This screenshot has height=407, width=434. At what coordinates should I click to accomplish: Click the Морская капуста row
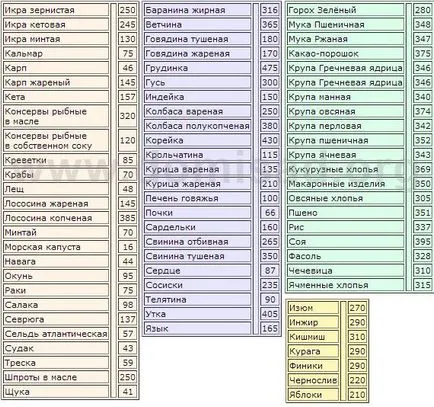(x=56, y=247)
